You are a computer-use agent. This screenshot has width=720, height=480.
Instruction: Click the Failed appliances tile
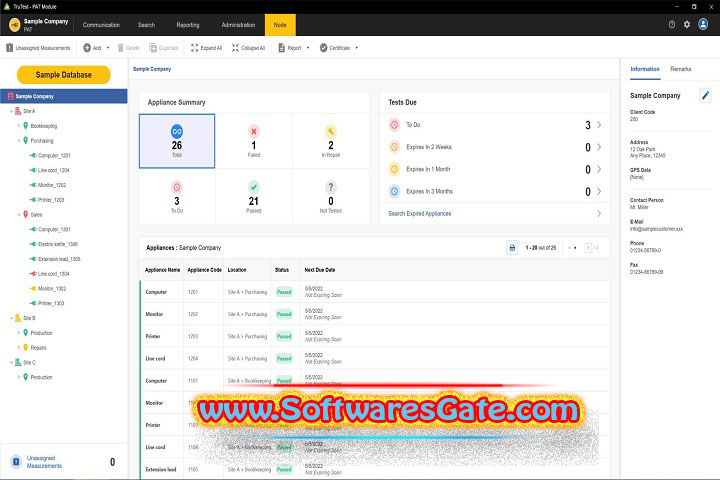pos(253,141)
